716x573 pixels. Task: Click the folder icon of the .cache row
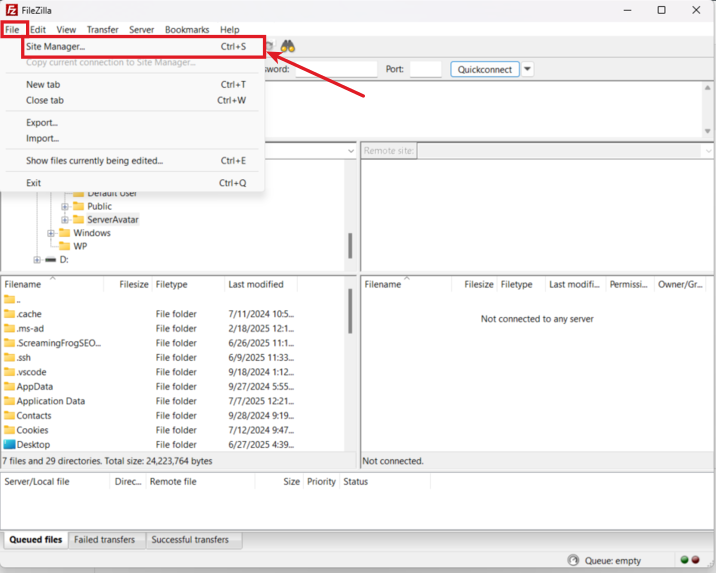click(x=9, y=314)
